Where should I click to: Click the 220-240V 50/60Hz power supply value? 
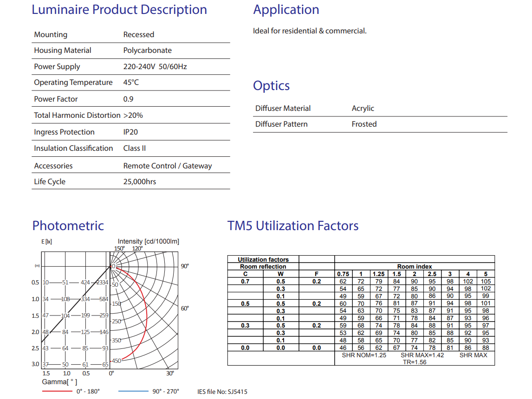(155, 67)
